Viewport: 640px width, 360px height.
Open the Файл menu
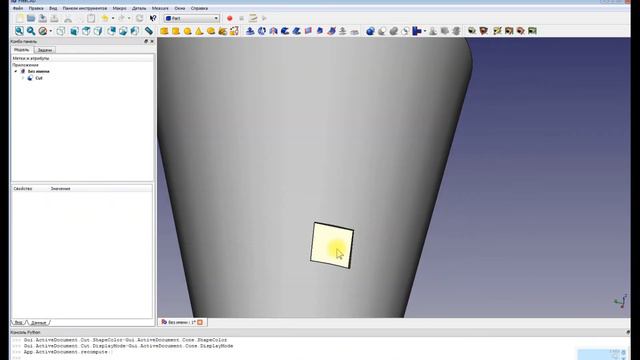pos(18,8)
